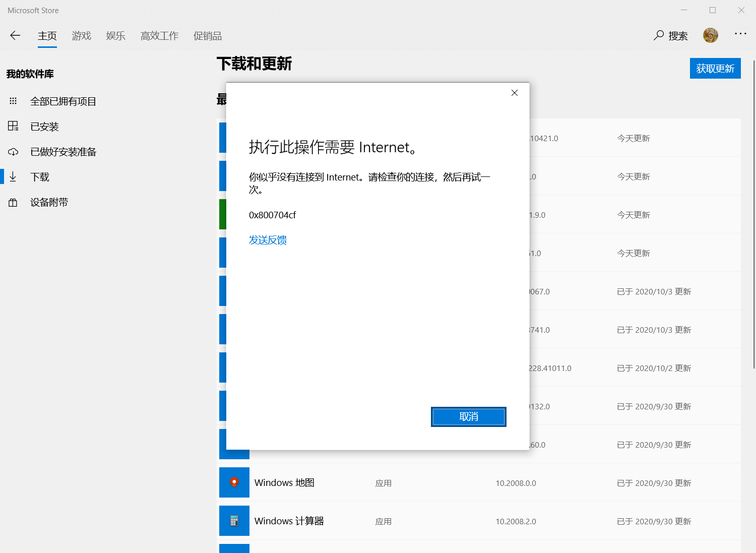The height and width of the screenshot is (553, 756).
Task: Switch to the 促销品 tab
Action: 208,36
